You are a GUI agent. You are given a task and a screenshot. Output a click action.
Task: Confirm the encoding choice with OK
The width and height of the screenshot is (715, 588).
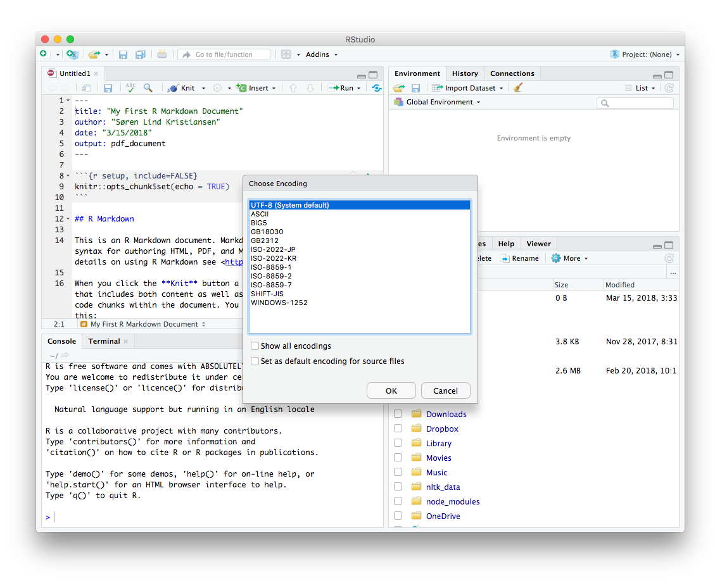click(x=391, y=390)
